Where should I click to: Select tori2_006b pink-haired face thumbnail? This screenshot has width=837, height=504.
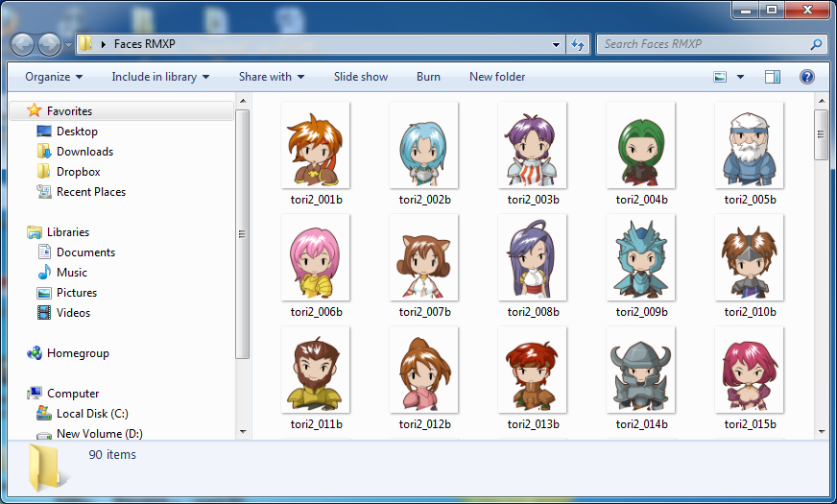(316, 257)
